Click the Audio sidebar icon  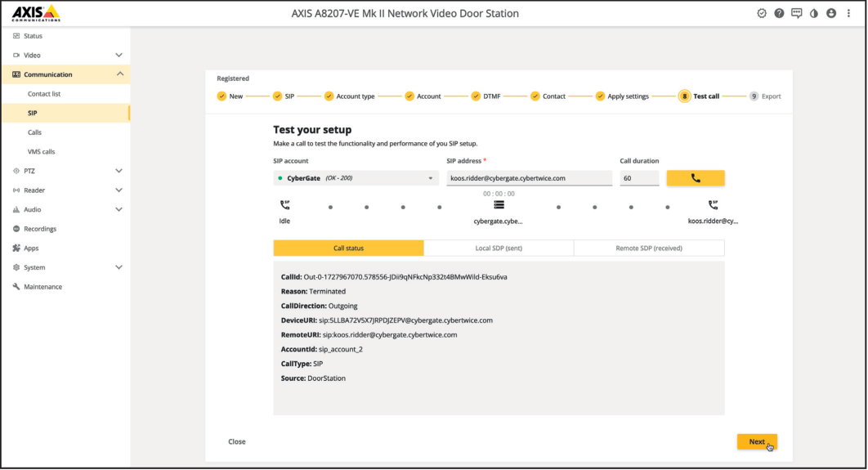tap(16, 210)
